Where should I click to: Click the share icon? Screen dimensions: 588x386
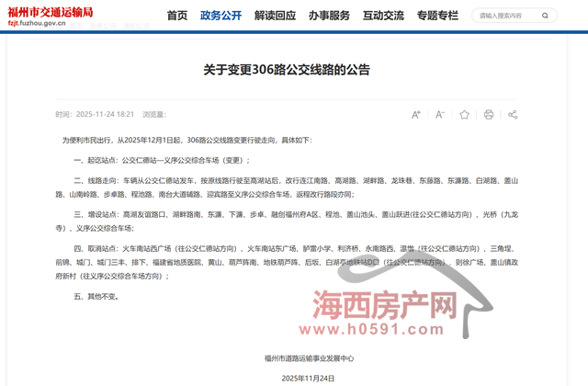coord(513,115)
